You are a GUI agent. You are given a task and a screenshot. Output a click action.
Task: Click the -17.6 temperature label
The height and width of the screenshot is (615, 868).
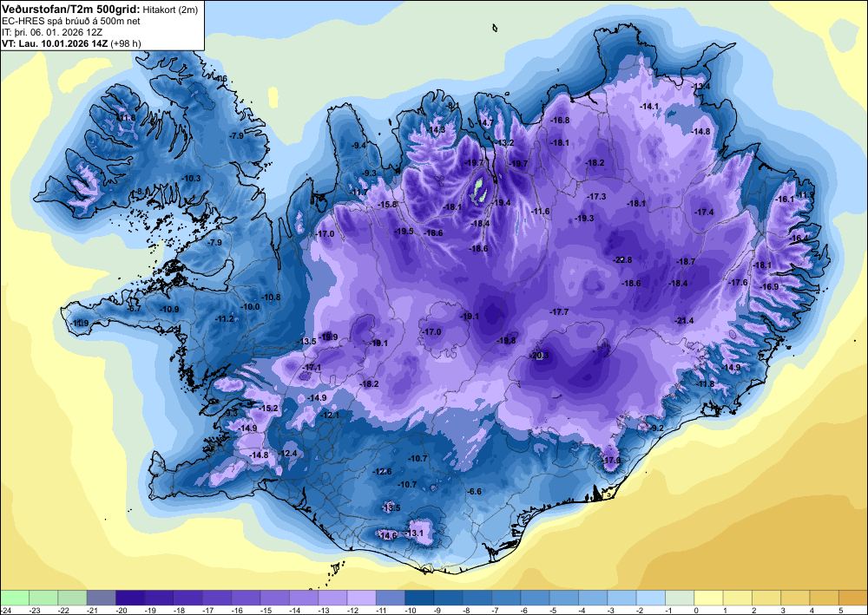(x=737, y=283)
